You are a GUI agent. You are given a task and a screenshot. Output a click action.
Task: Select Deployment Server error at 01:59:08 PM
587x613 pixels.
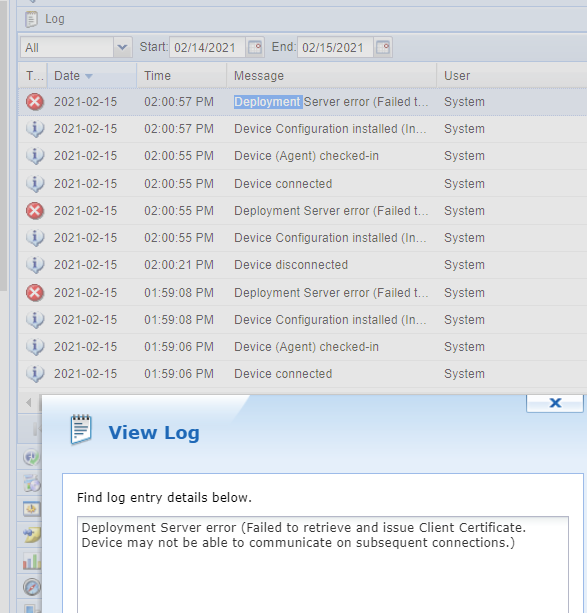pos(331,293)
